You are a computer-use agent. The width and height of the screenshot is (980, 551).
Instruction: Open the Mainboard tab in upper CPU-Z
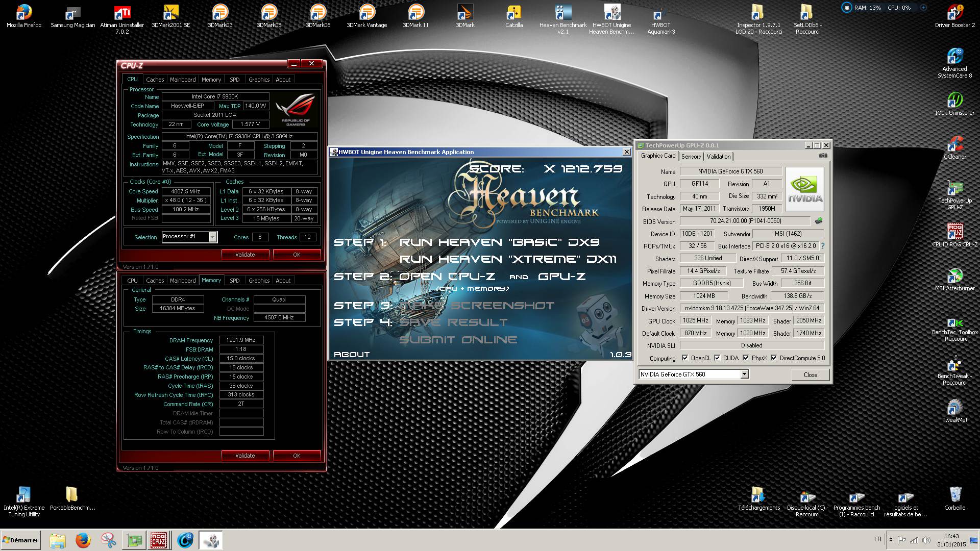coord(183,80)
